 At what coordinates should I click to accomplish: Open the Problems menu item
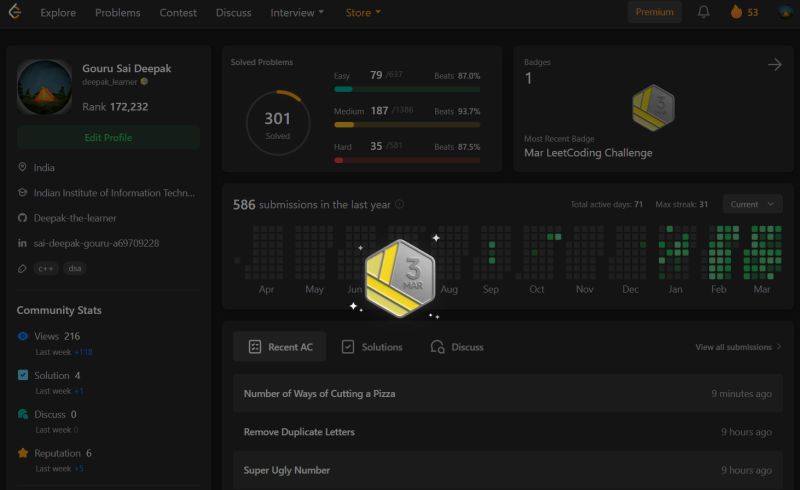pos(117,13)
